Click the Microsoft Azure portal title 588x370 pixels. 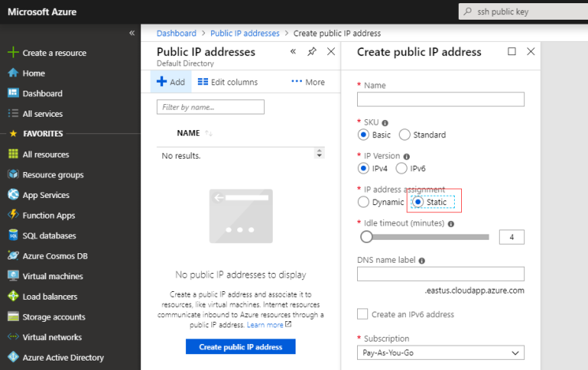pos(42,12)
